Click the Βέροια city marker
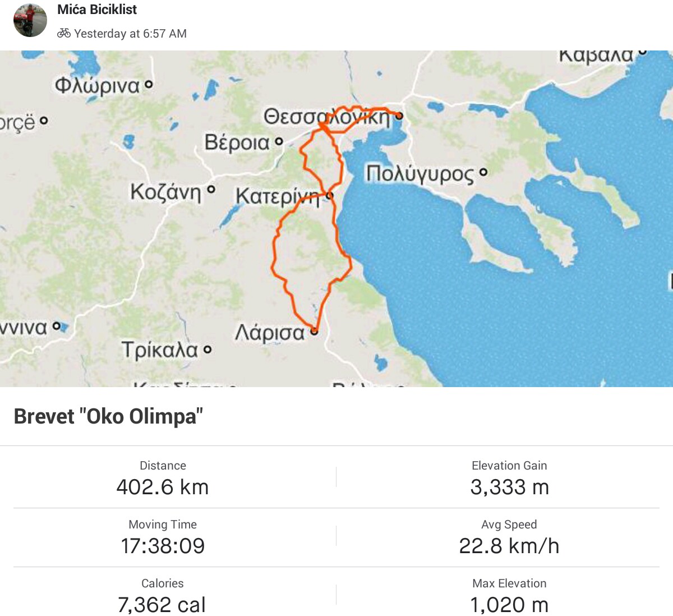 click(x=279, y=142)
